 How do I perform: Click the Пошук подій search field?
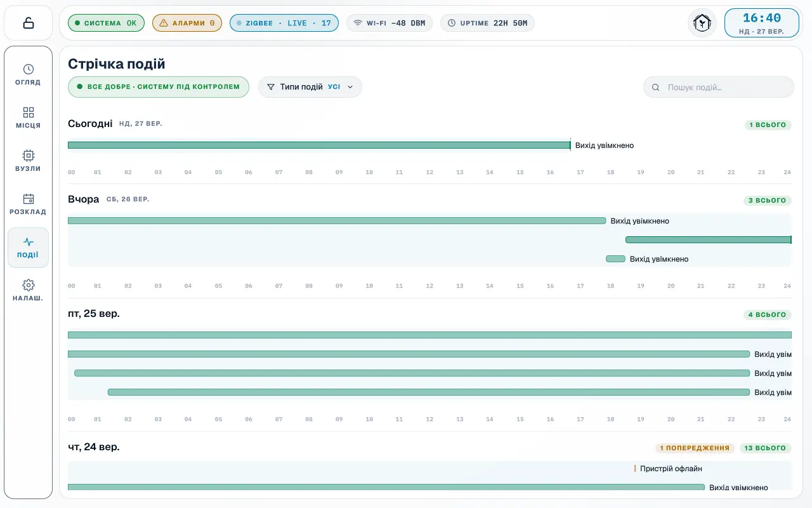(x=719, y=87)
